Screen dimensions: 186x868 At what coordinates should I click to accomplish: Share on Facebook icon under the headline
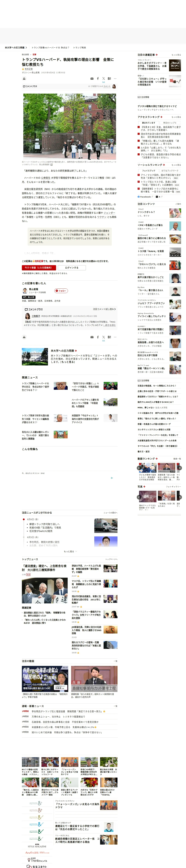coord(98,79)
